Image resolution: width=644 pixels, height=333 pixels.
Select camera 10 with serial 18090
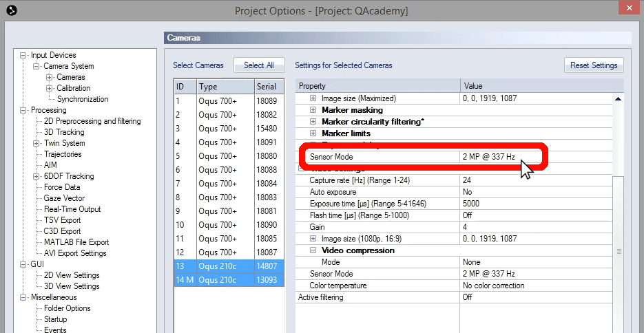point(229,225)
